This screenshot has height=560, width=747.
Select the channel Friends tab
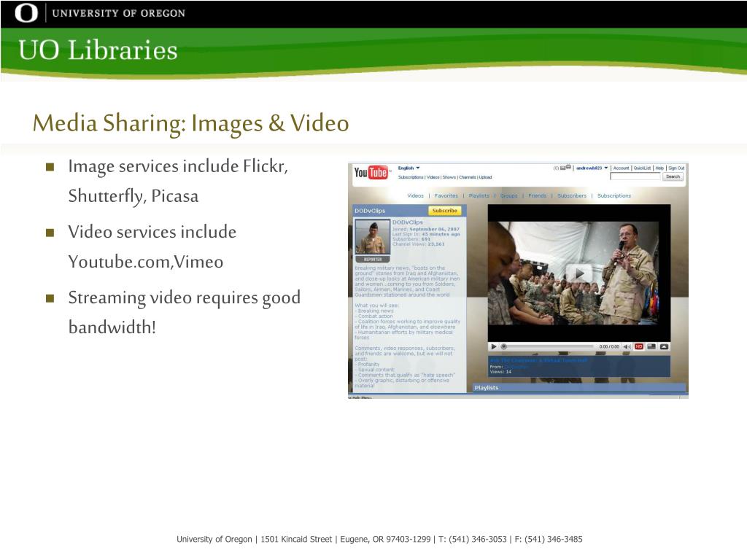pyautogui.click(x=538, y=195)
